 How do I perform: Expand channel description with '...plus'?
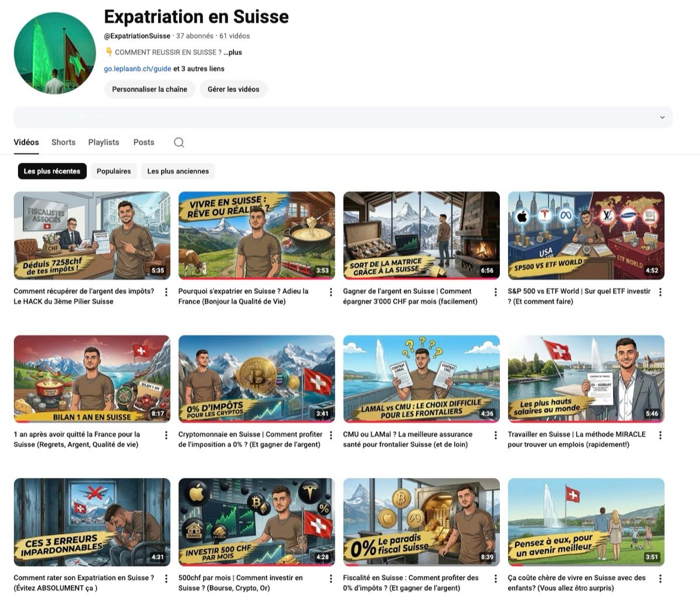[x=233, y=52]
